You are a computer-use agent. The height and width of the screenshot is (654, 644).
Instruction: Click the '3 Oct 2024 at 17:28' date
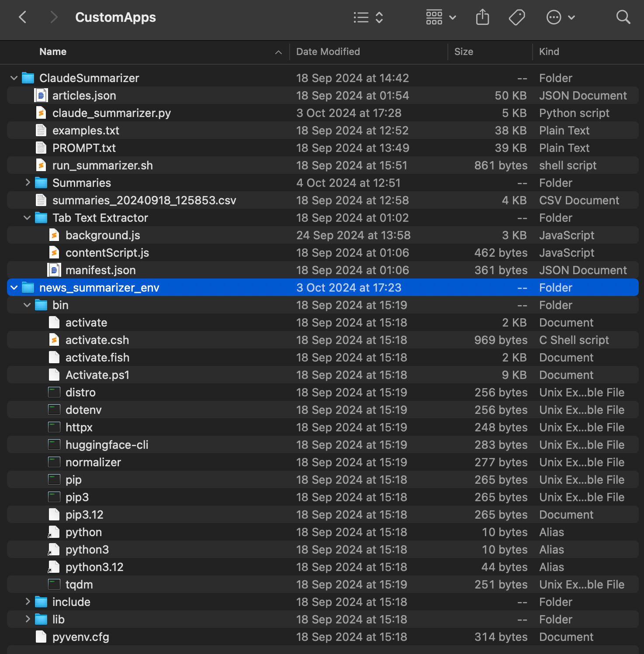click(x=349, y=113)
